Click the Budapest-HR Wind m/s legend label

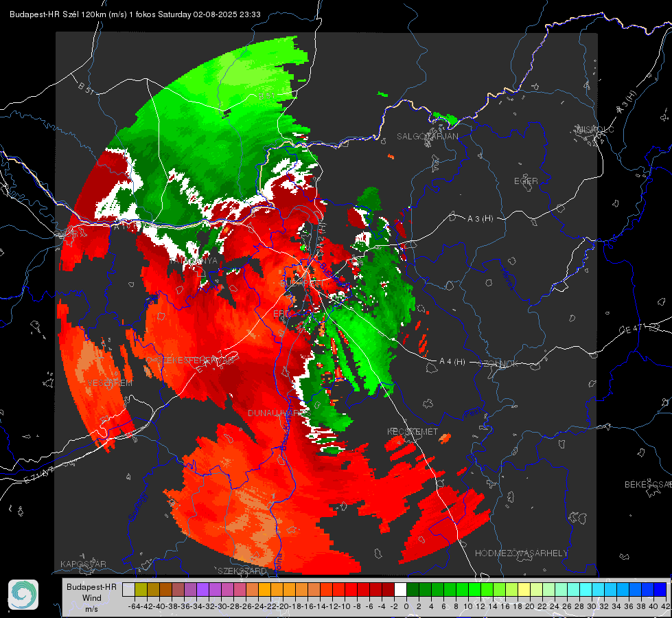[x=92, y=598]
